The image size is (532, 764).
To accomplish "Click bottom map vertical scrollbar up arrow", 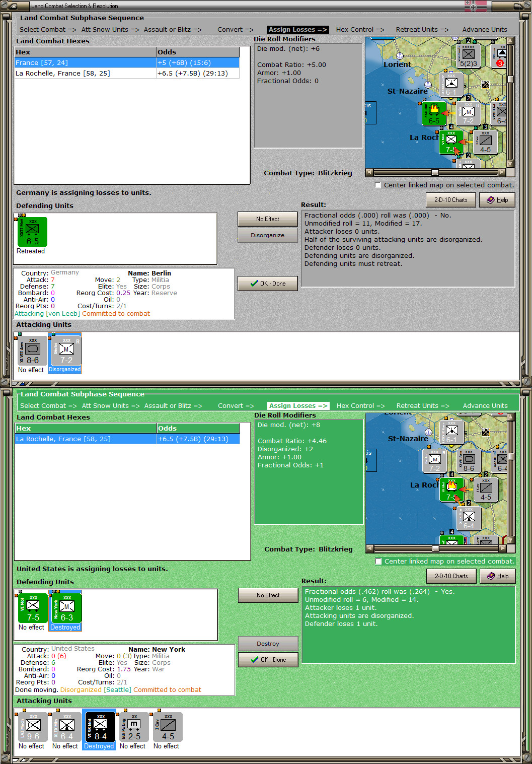I will pyautogui.click(x=511, y=417).
